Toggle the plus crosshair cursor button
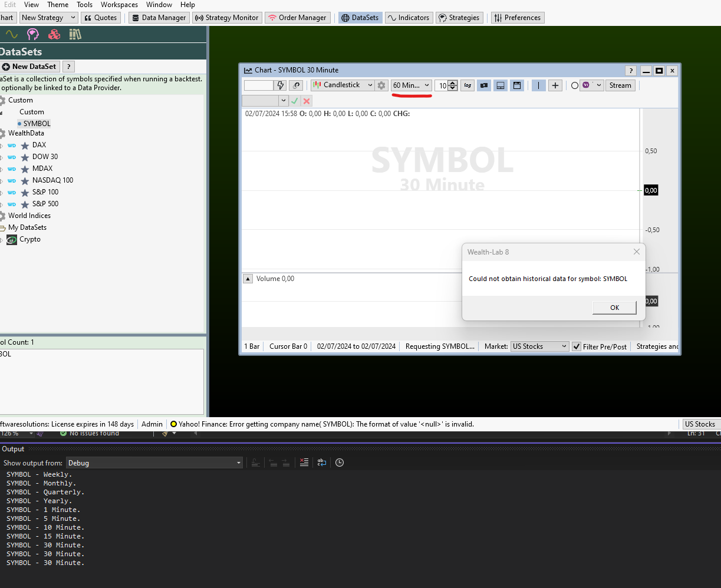 click(555, 85)
